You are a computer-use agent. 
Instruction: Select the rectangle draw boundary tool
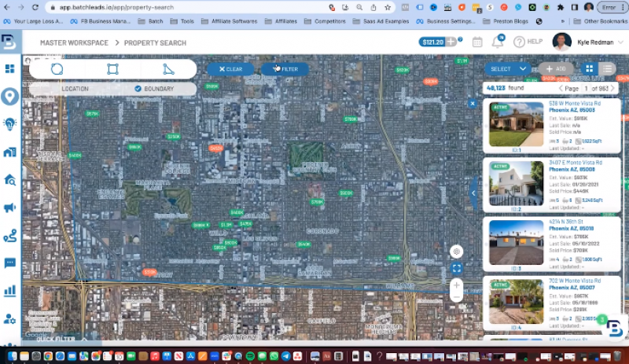112,69
